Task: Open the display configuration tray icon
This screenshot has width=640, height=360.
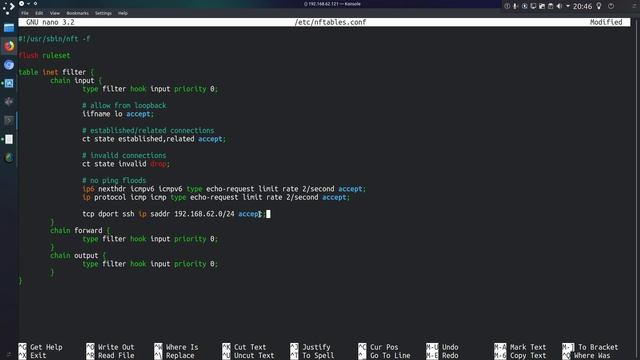Action: pos(533,6)
